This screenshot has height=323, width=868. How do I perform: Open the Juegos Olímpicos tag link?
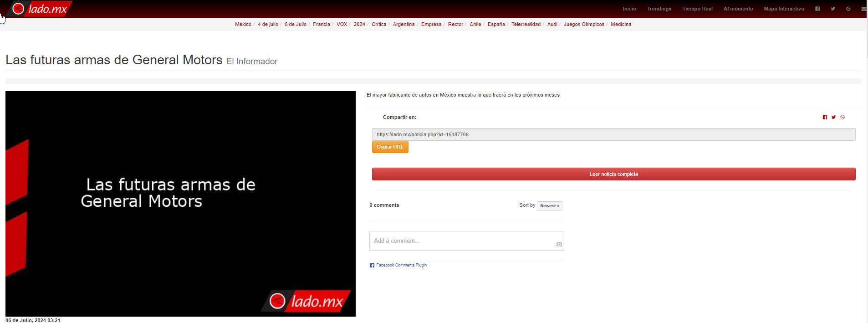click(x=584, y=25)
